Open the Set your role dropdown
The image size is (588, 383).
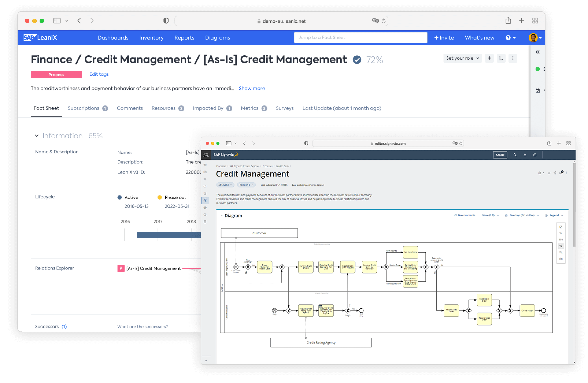point(462,58)
